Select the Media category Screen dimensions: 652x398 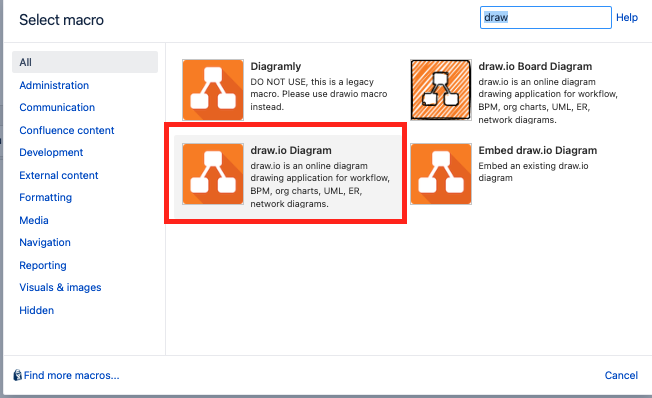click(x=34, y=220)
